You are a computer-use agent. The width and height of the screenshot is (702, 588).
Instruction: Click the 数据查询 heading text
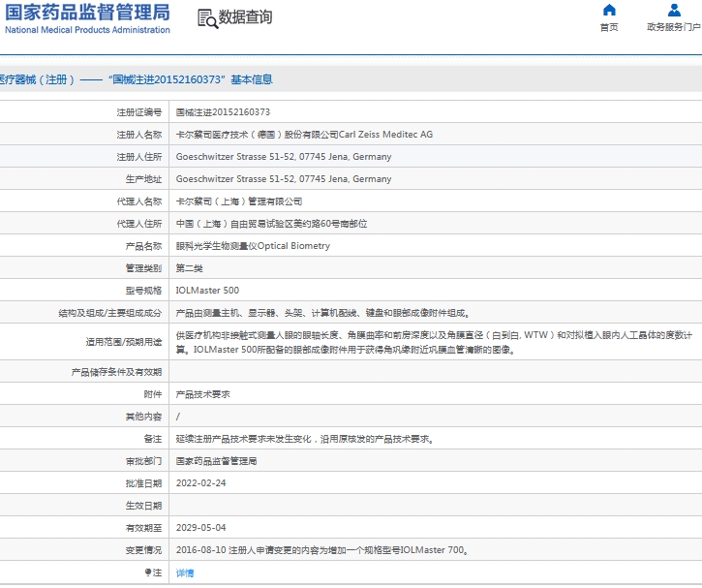point(245,17)
